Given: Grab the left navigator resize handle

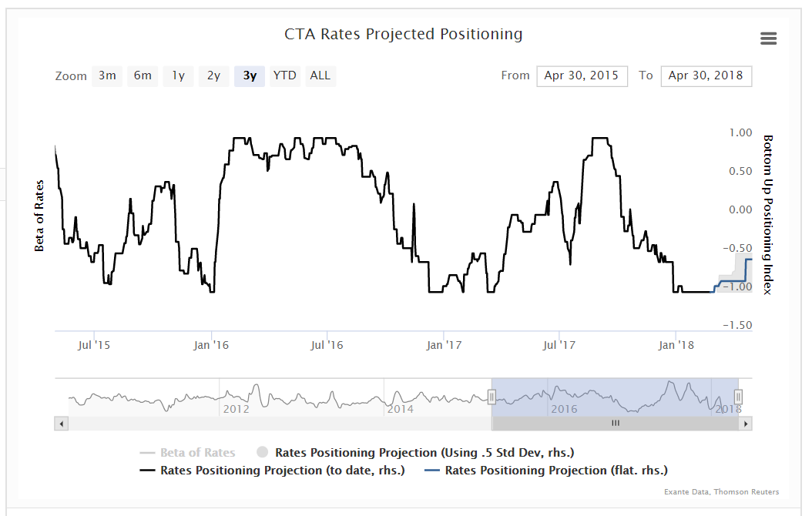Looking at the screenshot, I should 492,396.
